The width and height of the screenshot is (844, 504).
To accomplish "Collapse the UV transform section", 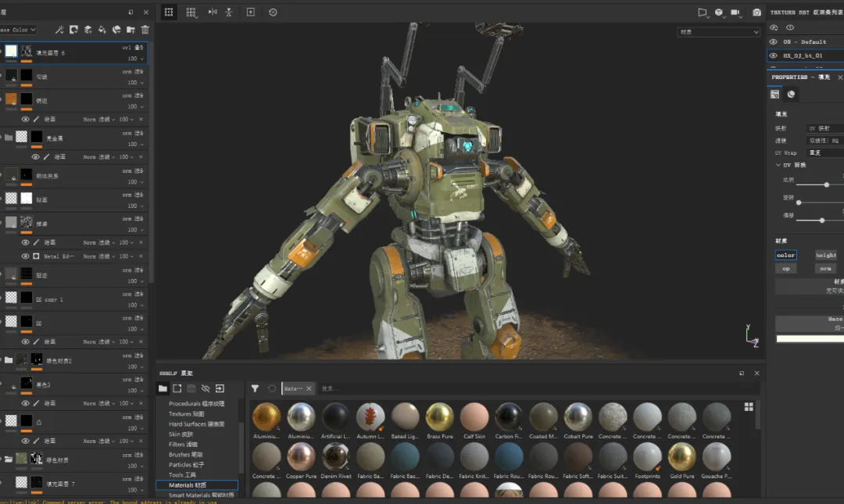I will click(x=778, y=165).
